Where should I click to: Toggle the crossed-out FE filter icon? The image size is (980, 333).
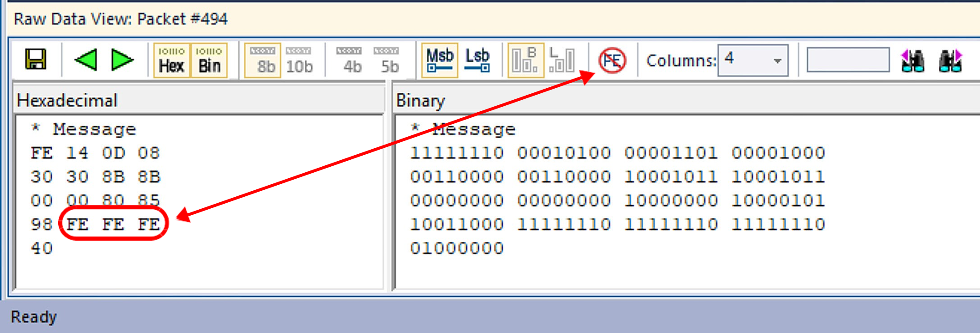[x=612, y=61]
